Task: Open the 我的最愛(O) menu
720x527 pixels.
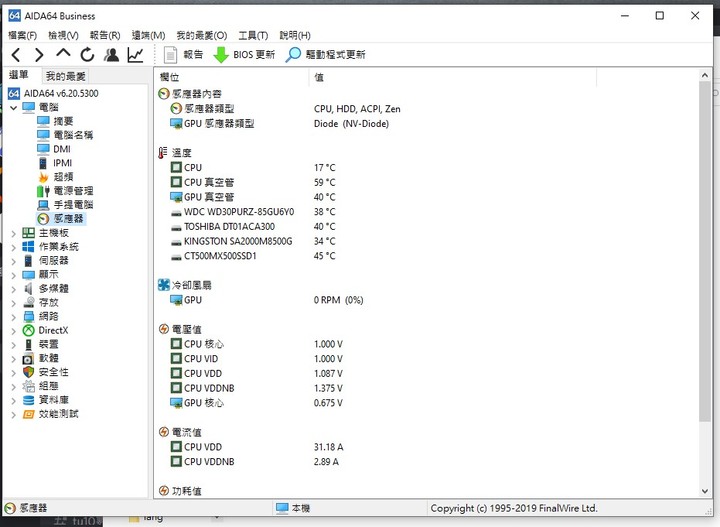Action: [202, 35]
